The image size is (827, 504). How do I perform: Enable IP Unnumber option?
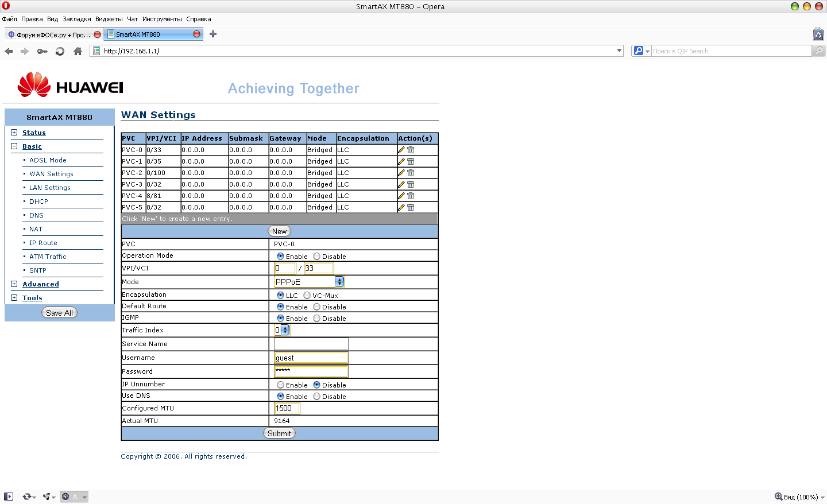[280, 385]
